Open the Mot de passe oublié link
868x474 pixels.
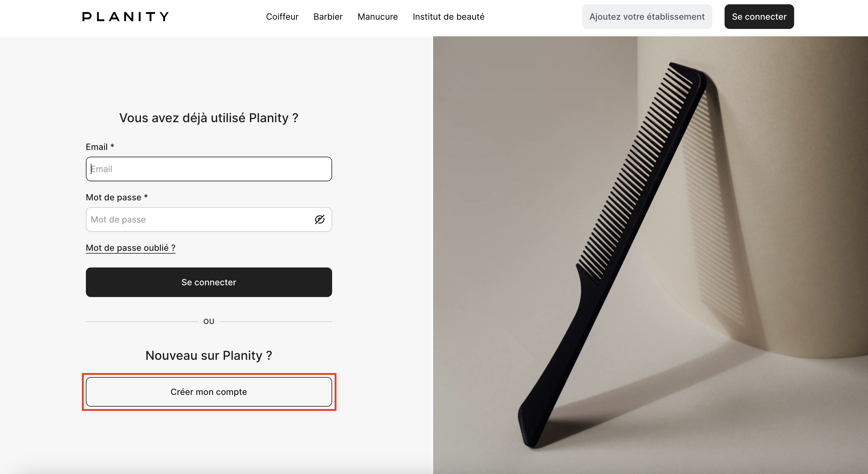click(131, 247)
